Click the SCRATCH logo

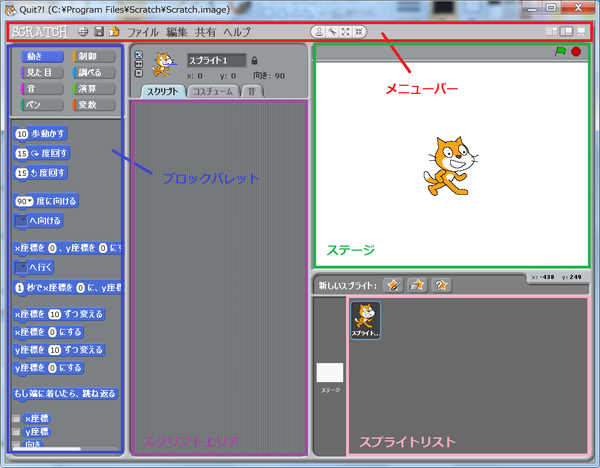click(40, 32)
